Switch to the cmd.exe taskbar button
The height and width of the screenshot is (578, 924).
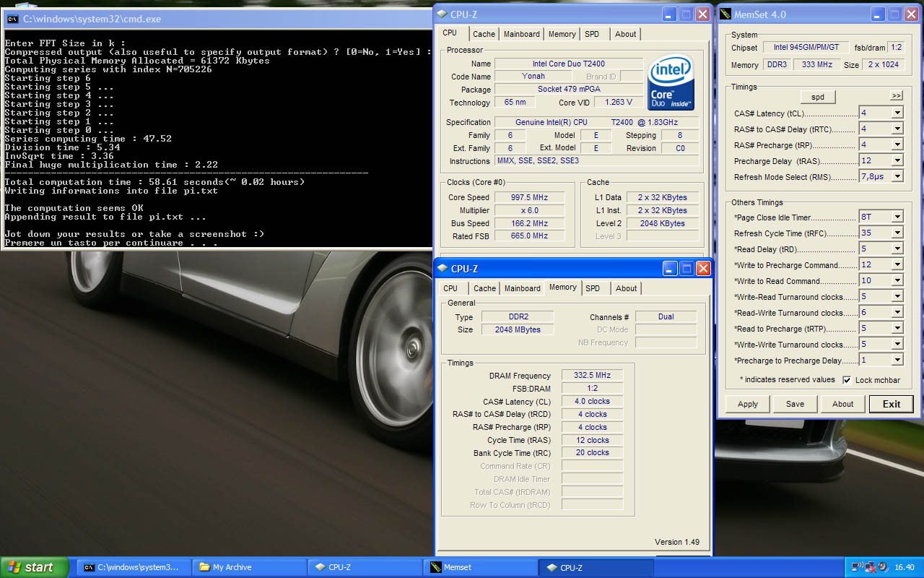[x=135, y=567]
